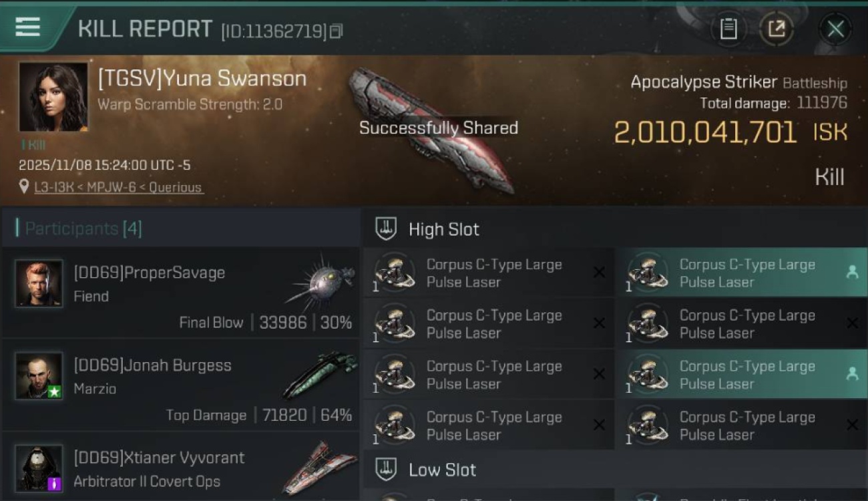The width and height of the screenshot is (868, 501).
Task: Click Jonah Burgess's pilot portrait
Action: coord(39,376)
